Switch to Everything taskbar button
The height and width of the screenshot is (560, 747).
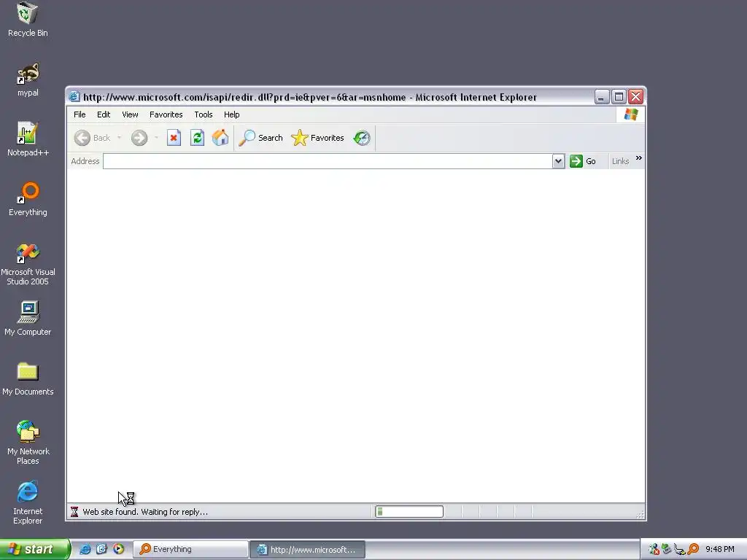[x=190, y=549]
